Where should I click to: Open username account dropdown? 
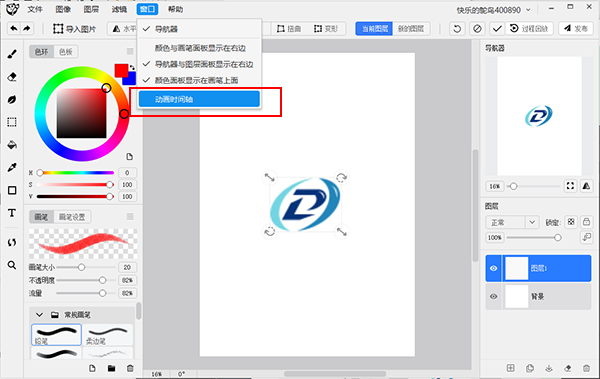(494, 10)
